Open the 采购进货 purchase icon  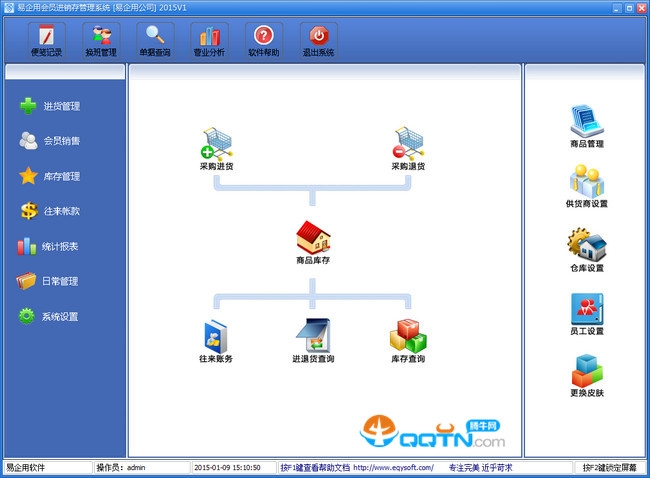point(217,143)
